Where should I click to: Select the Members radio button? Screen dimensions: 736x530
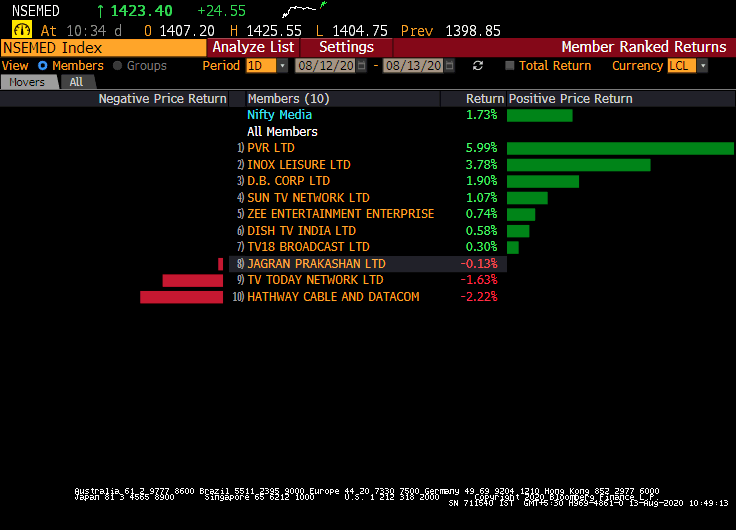click(43, 66)
